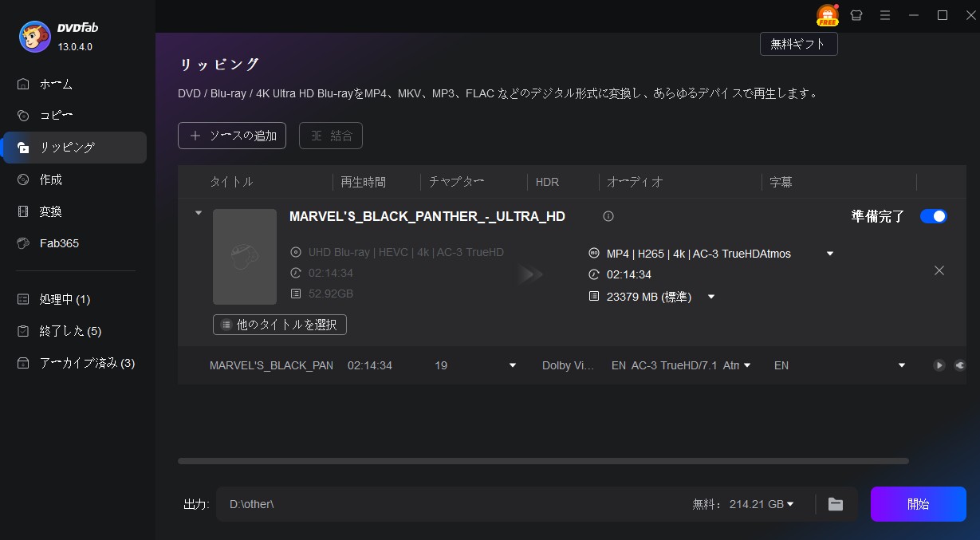Click the MARVEL'S_BLACK_PAN title cell
Screen dimensions: 980x540
(x=271, y=365)
